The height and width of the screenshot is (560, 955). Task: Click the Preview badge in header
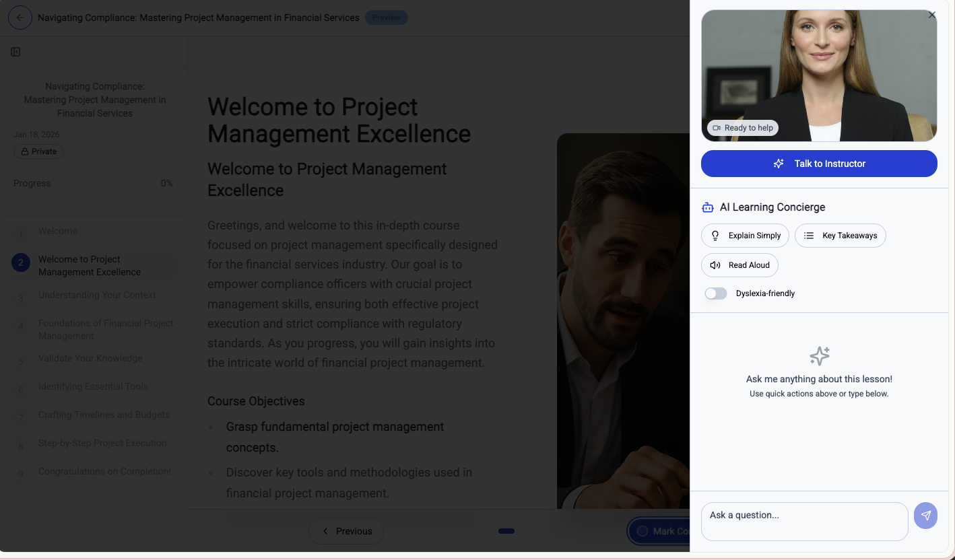[387, 17]
